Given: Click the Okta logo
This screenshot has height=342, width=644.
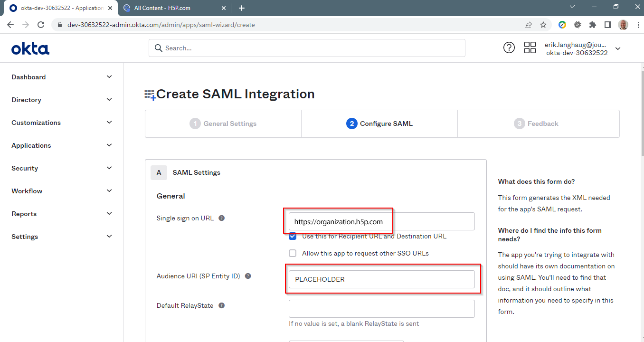Looking at the screenshot, I should coord(30,48).
